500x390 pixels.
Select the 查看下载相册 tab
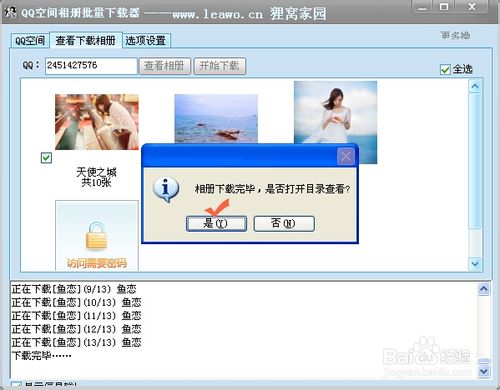point(86,40)
